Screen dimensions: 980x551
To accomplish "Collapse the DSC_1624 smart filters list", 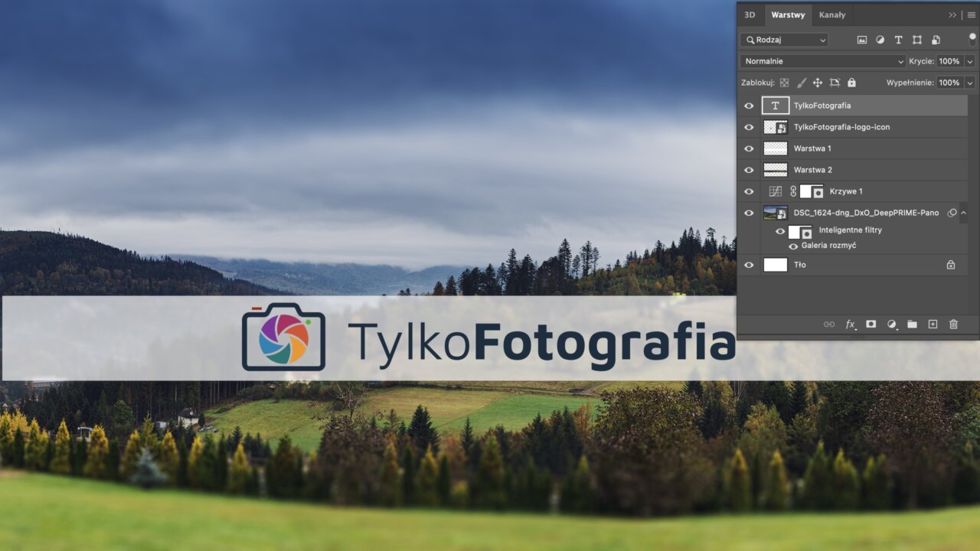I will (963, 213).
